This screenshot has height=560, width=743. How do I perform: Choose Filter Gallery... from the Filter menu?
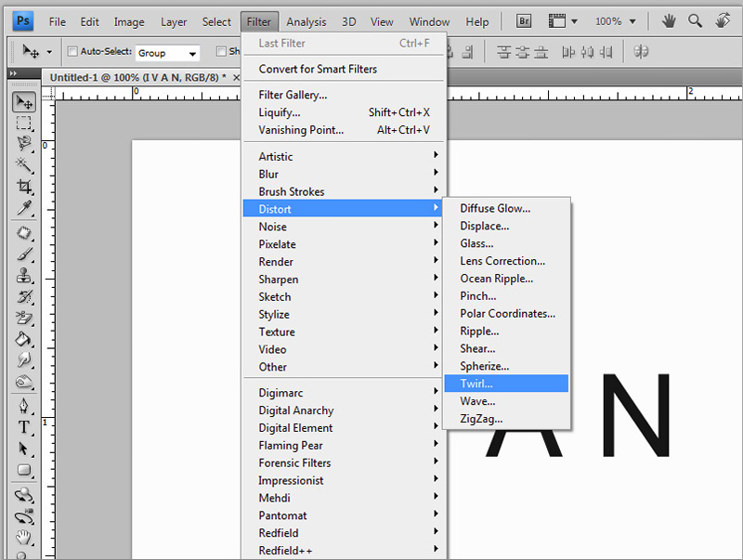click(x=293, y=95)
